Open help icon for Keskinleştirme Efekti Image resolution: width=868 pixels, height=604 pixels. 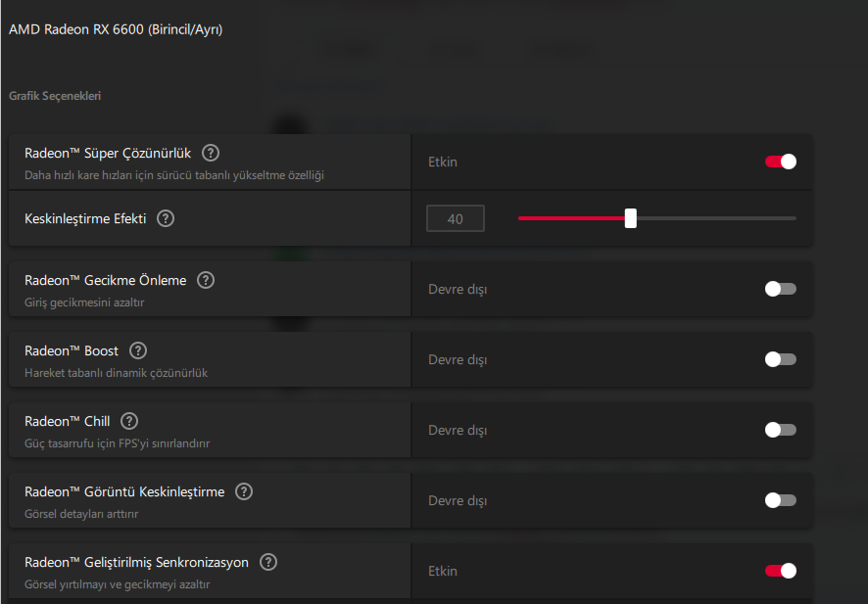[x=166, y=218]
